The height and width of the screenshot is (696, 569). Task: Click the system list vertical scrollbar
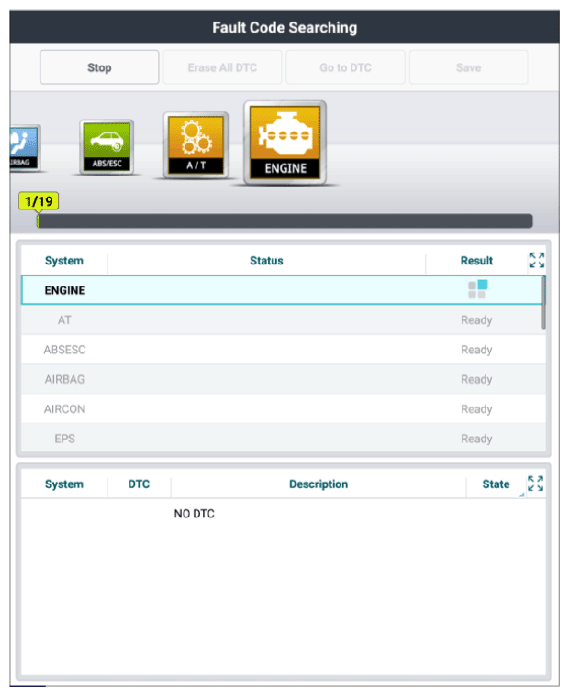point(544,303)
